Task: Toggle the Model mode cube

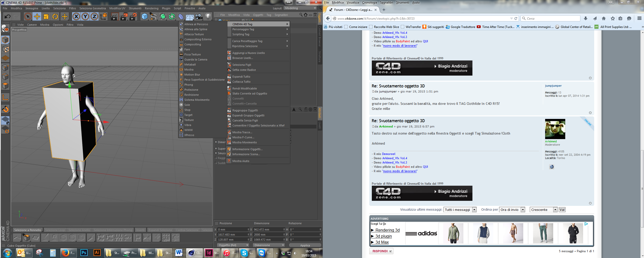Action: (x=5, y=40)
